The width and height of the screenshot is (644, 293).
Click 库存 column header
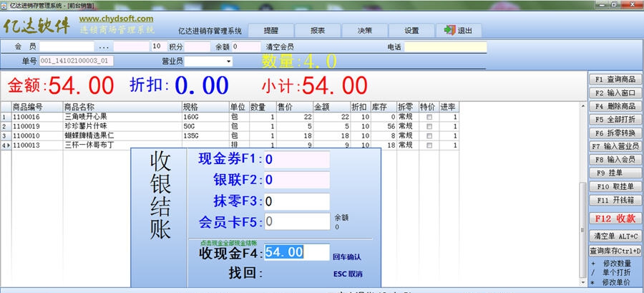(384, 107)
